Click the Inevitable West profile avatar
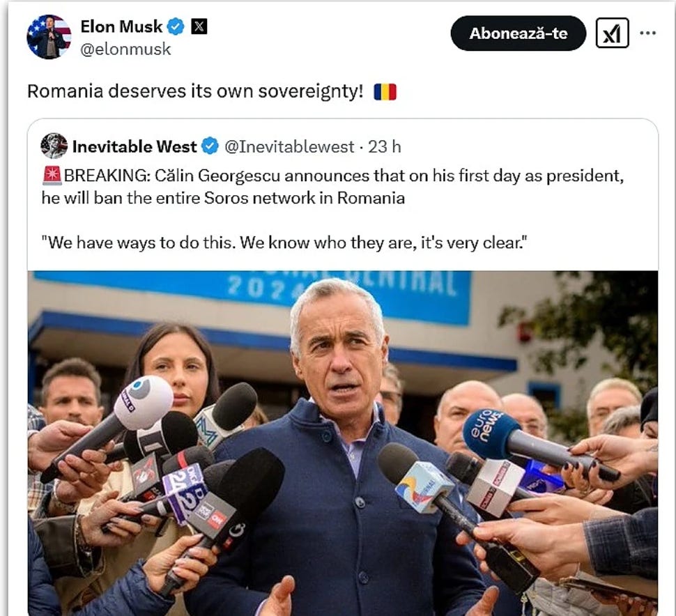The height and width of the screenshot is (616, 676). [x=54, y=146]
